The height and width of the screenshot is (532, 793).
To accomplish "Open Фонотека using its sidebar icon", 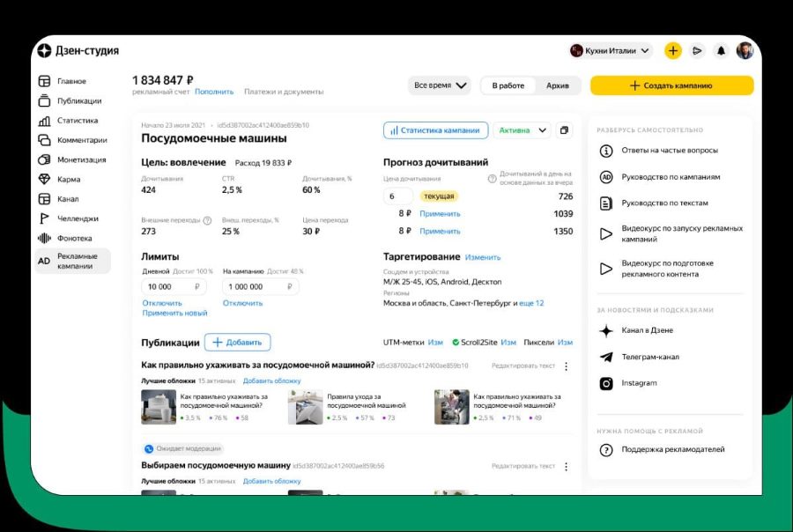I will pyautogui.click(x=44, y=237).
